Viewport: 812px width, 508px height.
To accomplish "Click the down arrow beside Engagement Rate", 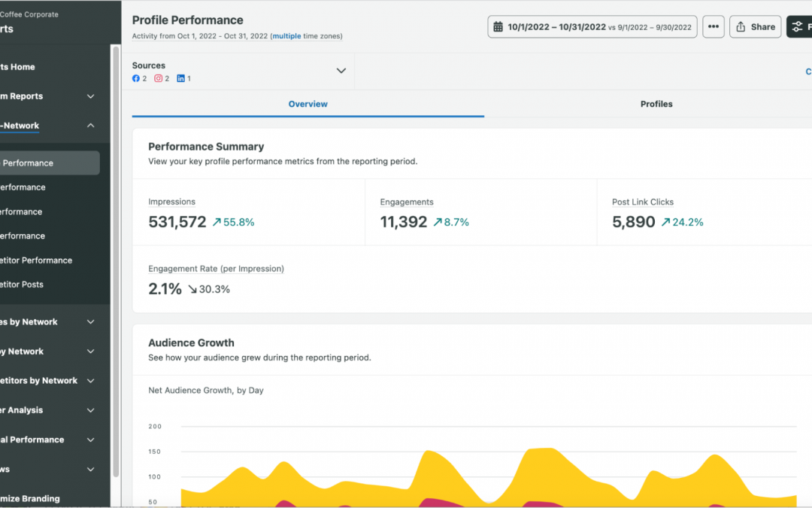I will click(192, 289).
